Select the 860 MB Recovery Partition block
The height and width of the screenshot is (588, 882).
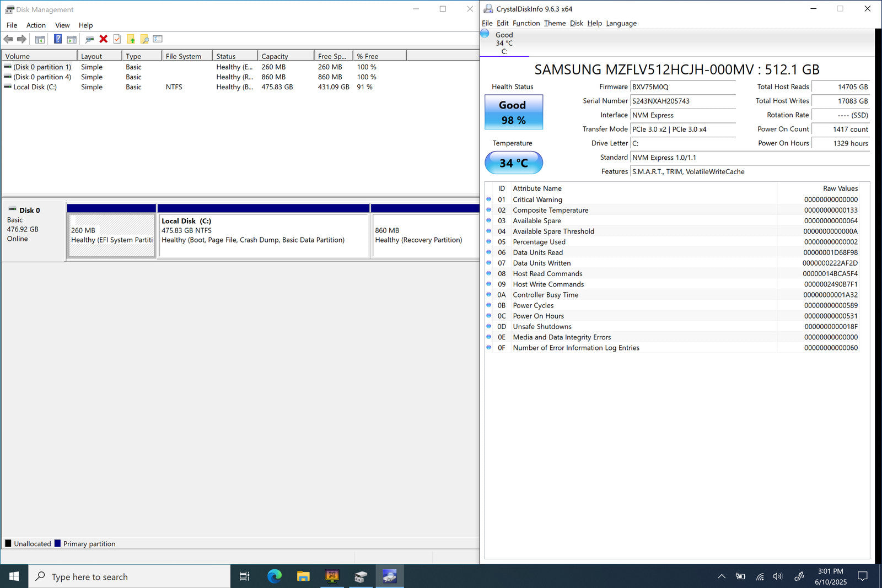click(x=424, y=235)
